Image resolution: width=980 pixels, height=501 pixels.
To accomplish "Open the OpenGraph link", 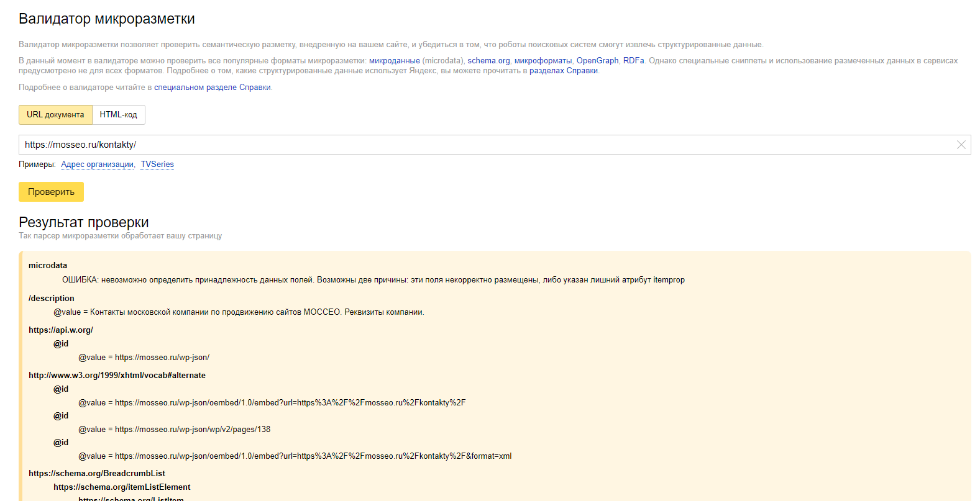I will (x=597, y=61).
